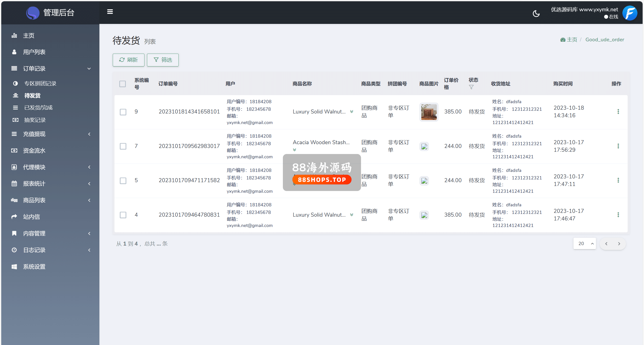The height and width of the screenshot is (345, 644).
Task: Click the 筛选 filter button
Action: click(163, 60)
